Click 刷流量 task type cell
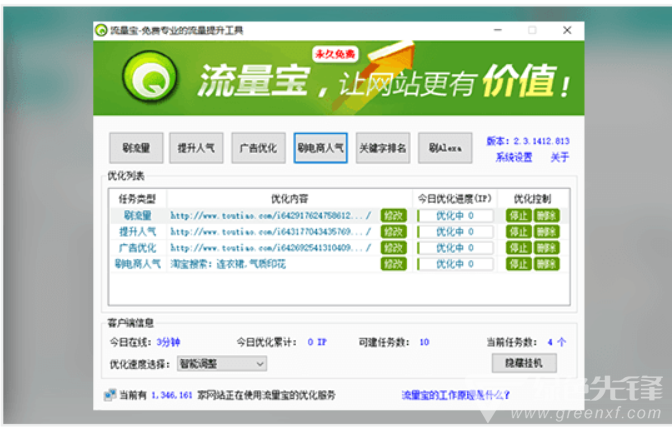The image size is (672, 427). pyautogui.click(x=138, y=215)
